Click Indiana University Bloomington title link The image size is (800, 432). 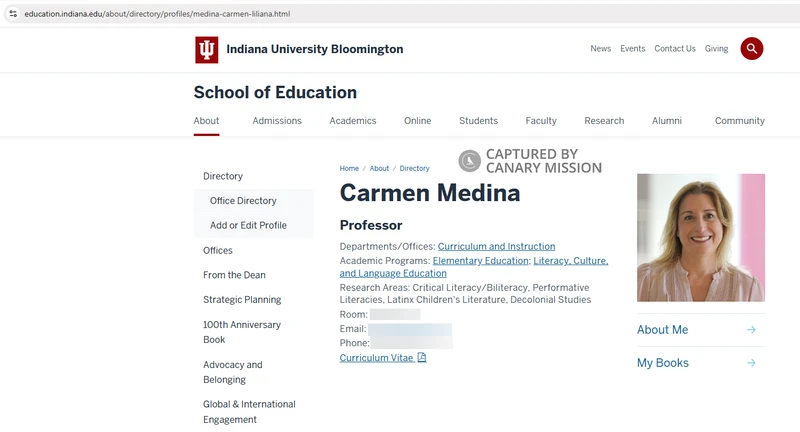click(x=315, y=49)
